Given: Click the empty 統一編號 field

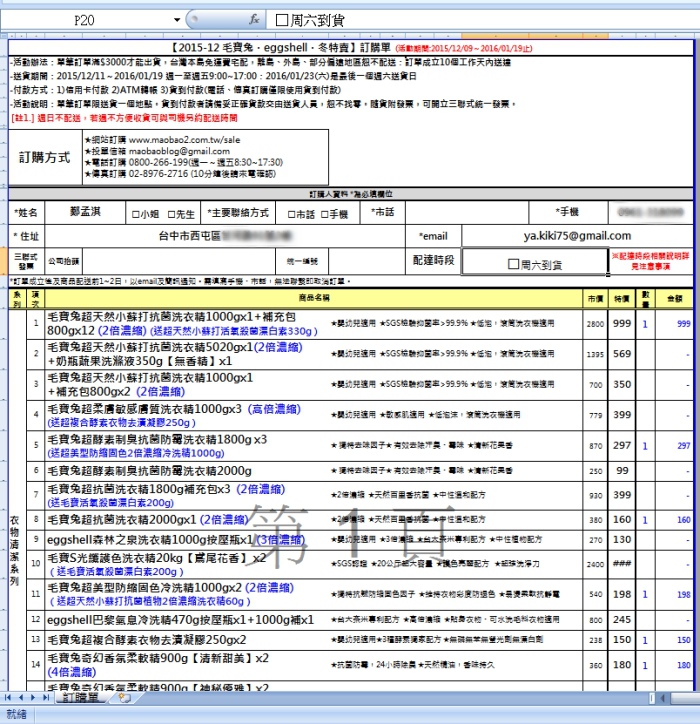Looking at the screenshot, I should click(x=367, y=261).
